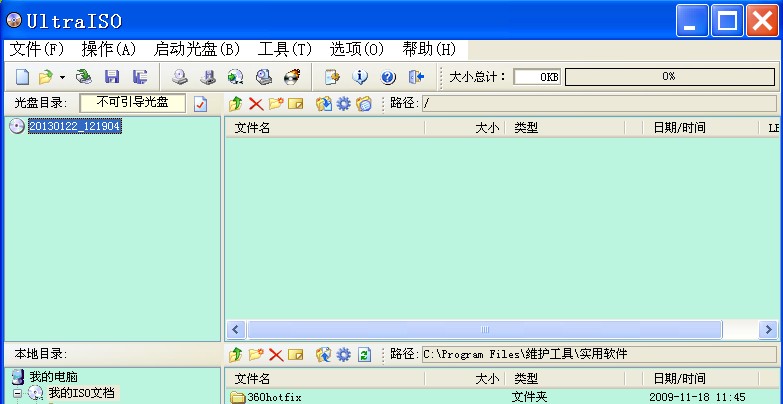The width and height of the screenshot is (783, 404).
Task: Click the 2009-11-18 11:45 date cell
Action: pos(697,398)
